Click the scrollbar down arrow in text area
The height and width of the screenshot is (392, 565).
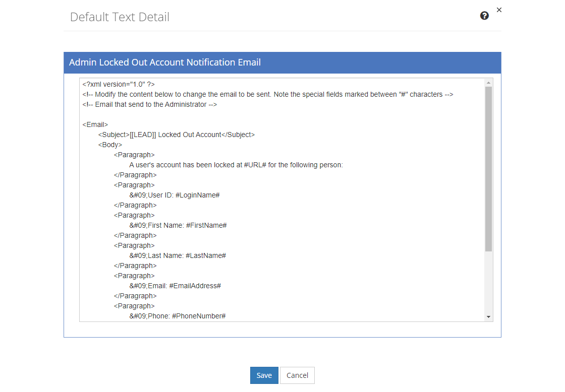tap(489, 317)
